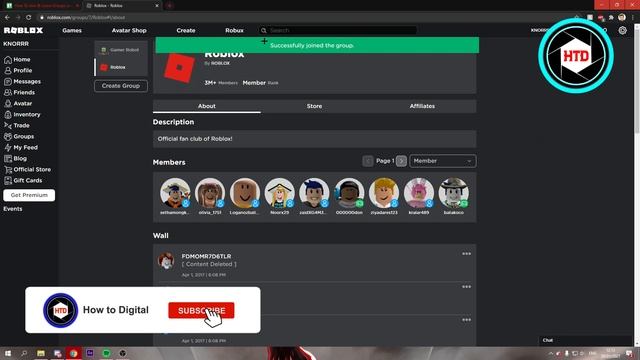Open Groups in the sidebar
This screenshot has height=360, width=640.
(x=19, y=137)
